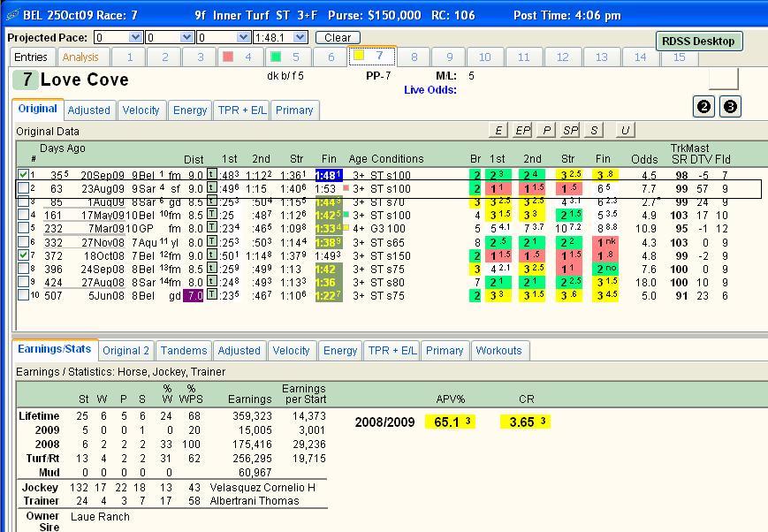Viewport: 768px width, 532px height.
Task: Check the 27Aug08 pace line checkbox
Action: click(x=23, y=282)
